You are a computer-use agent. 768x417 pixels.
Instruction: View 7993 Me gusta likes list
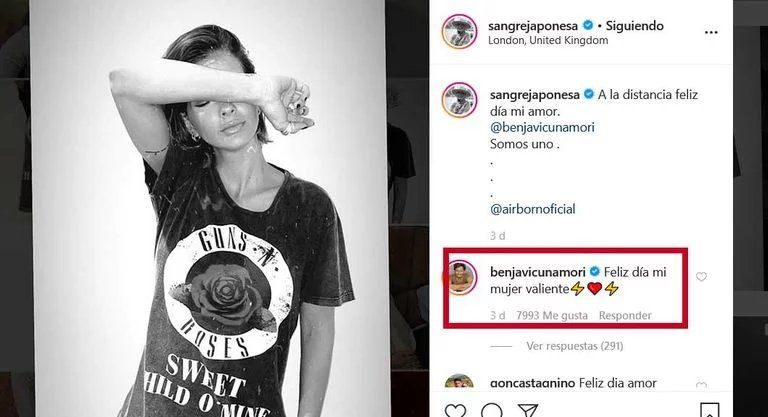click(x=552, y=316)
